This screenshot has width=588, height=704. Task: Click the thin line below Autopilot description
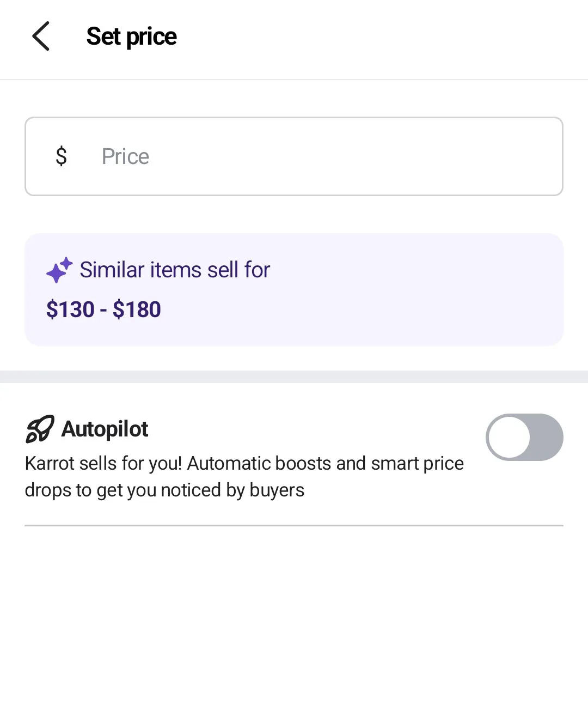click(294, 525)
